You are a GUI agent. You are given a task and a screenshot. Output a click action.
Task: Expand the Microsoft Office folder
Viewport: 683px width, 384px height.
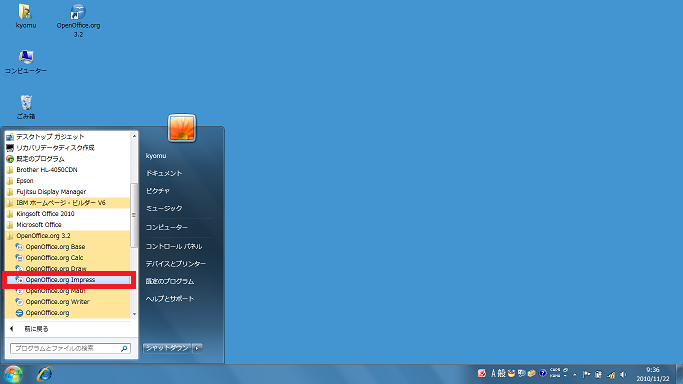pos(68,225)
